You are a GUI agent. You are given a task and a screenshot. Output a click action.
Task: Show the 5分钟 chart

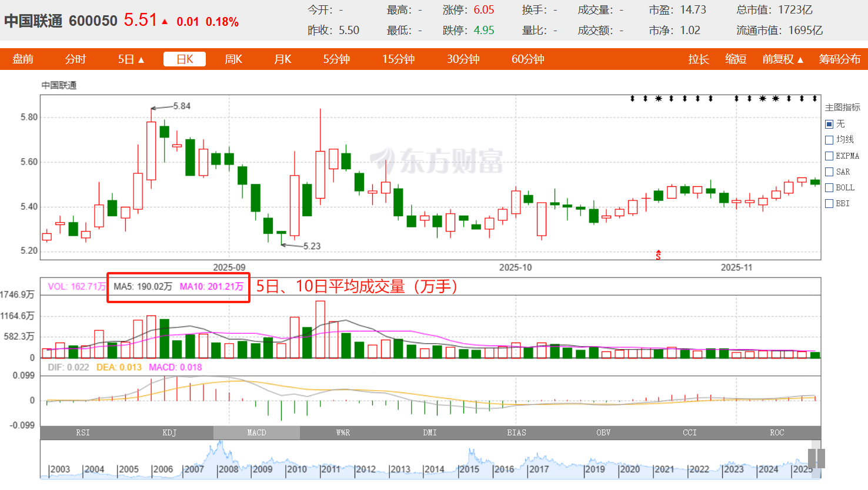[336, 59]
